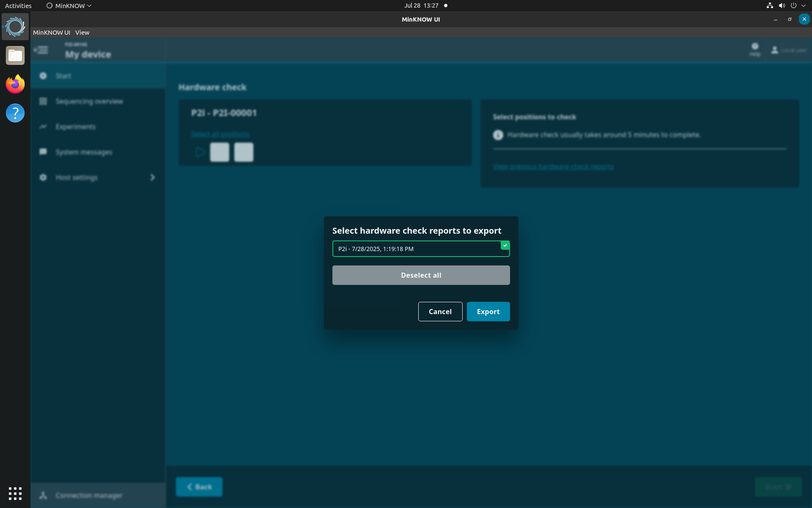The image size is (812, 508).
Task: Show applications grid
Action: (x=15, y=493)
